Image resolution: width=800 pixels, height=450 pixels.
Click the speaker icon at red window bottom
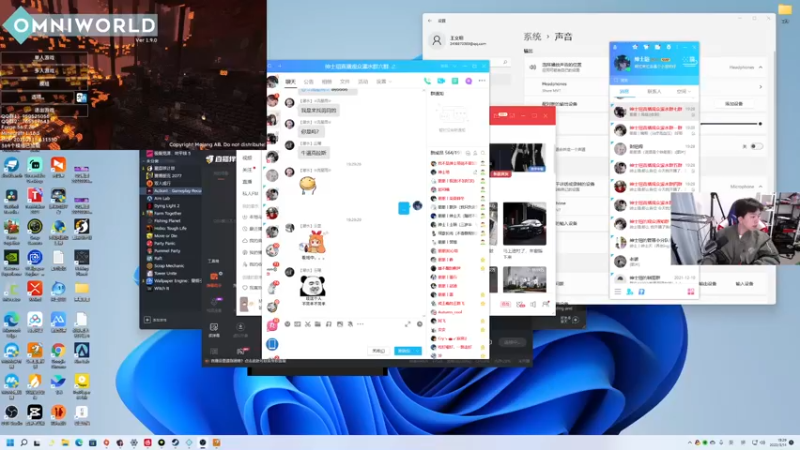(x=533, y=304)
